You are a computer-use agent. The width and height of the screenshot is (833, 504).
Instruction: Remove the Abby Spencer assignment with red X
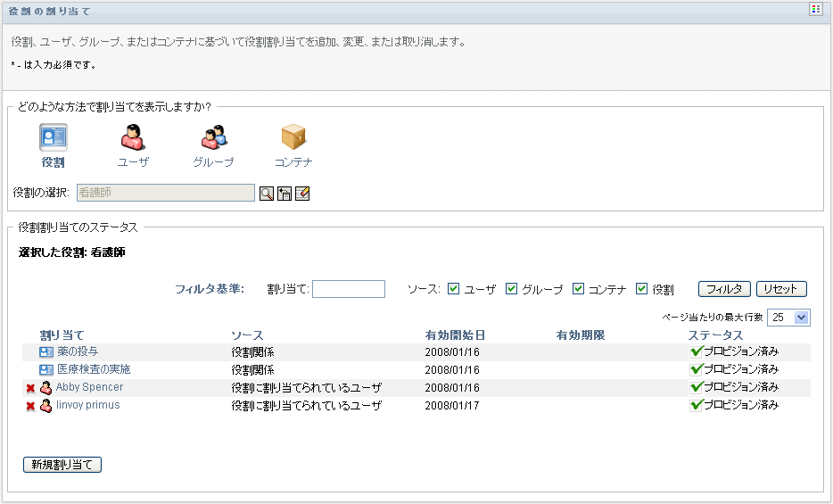(x=31, y=388)
